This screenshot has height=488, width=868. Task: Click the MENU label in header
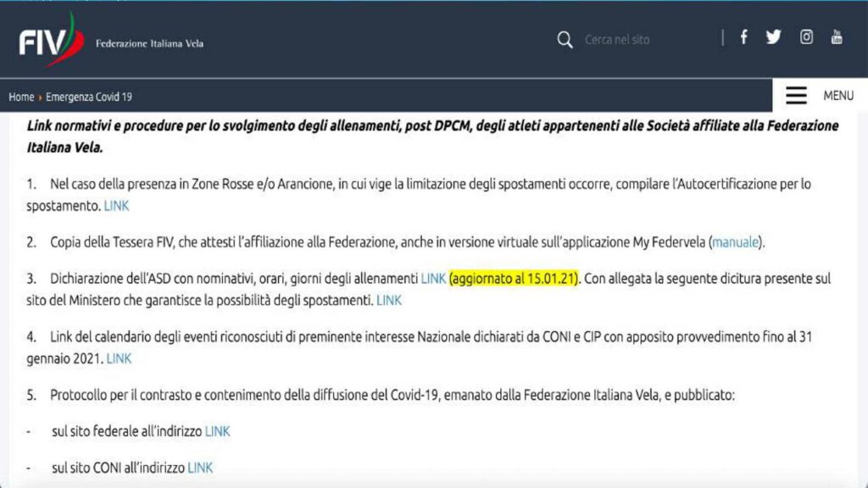click(837, 96)
